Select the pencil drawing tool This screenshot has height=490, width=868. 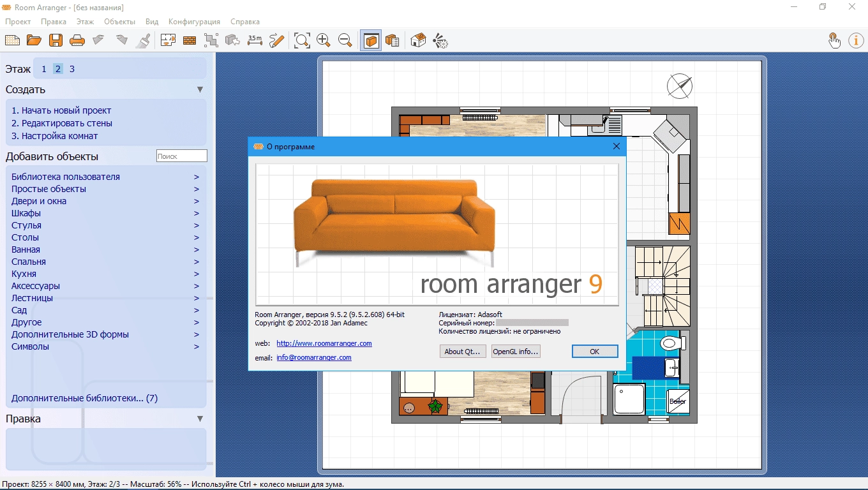click(x=276, y=40)
